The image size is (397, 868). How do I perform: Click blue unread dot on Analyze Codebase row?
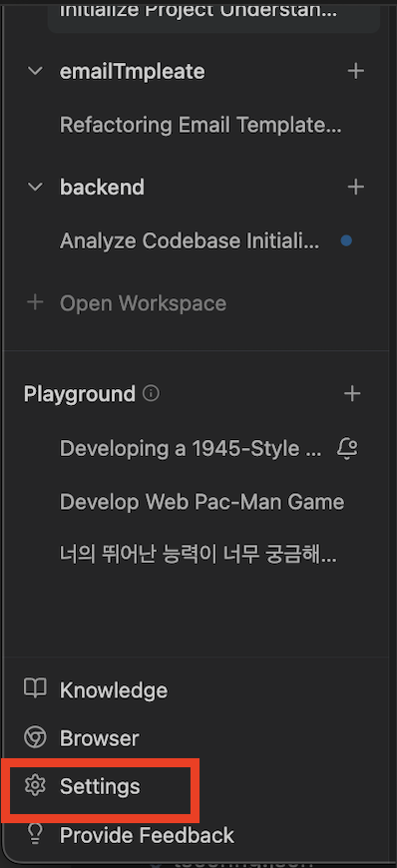346,240
